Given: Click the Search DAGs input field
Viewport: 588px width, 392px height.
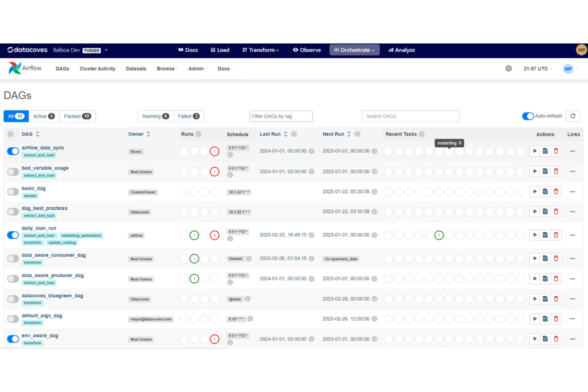Looking at the screenshot, I should click(x=410, y=116).
